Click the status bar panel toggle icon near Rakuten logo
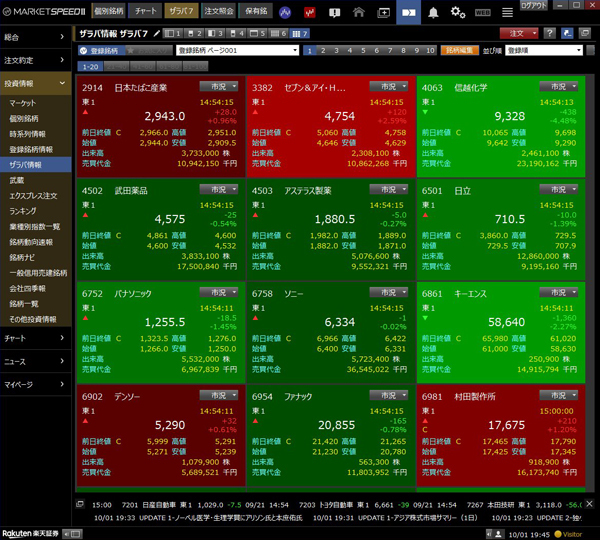Screen dimensions: 600x540 coord(72,533)
